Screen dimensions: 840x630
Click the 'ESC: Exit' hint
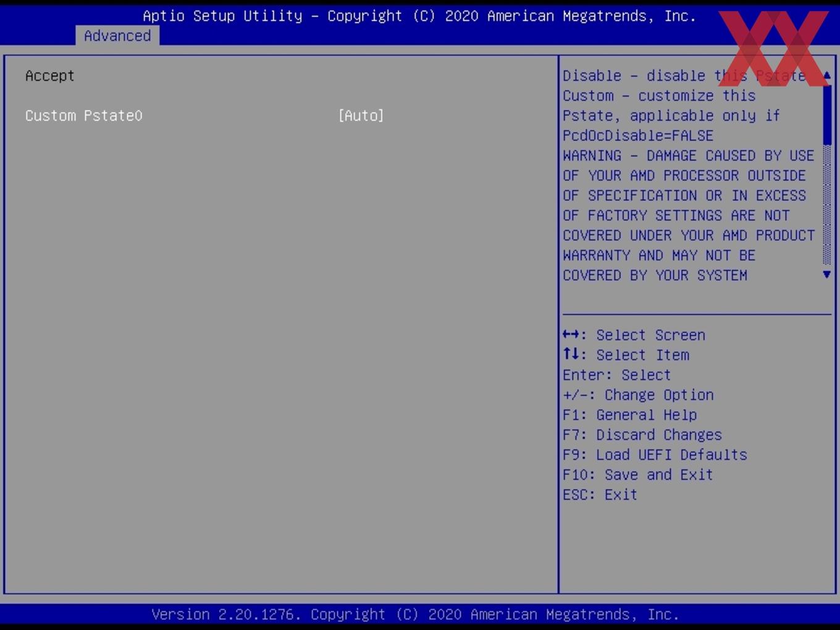pos(600,495)
